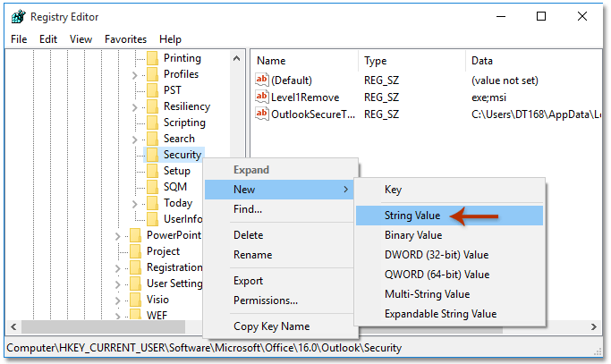
Task: Select the Scripting folder icon
Action: coord(152,123)
